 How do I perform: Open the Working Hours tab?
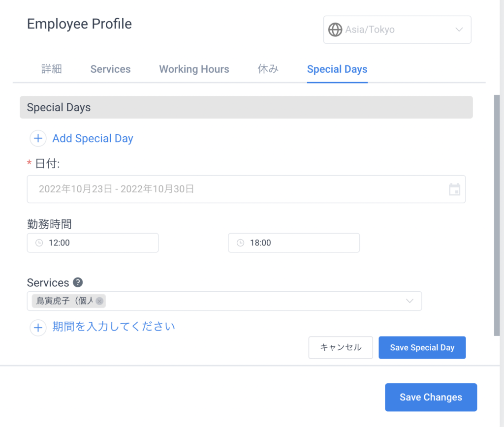click(194, 69)
